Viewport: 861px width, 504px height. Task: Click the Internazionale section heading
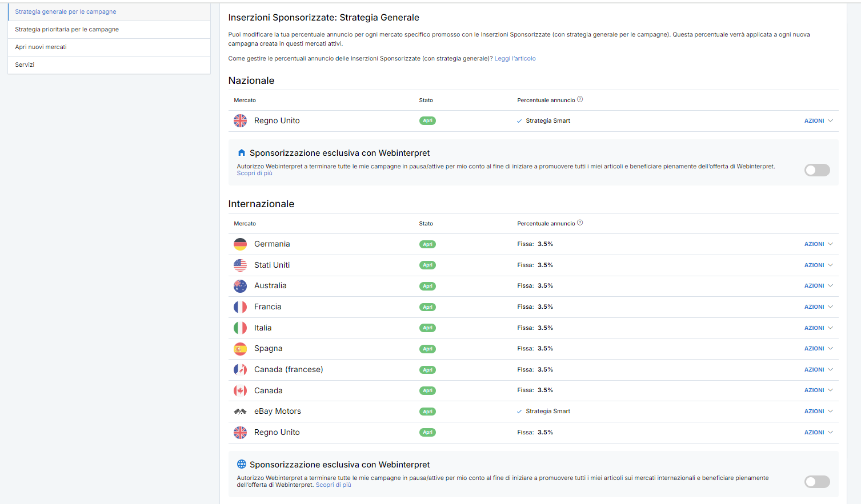tap(261, 204)
